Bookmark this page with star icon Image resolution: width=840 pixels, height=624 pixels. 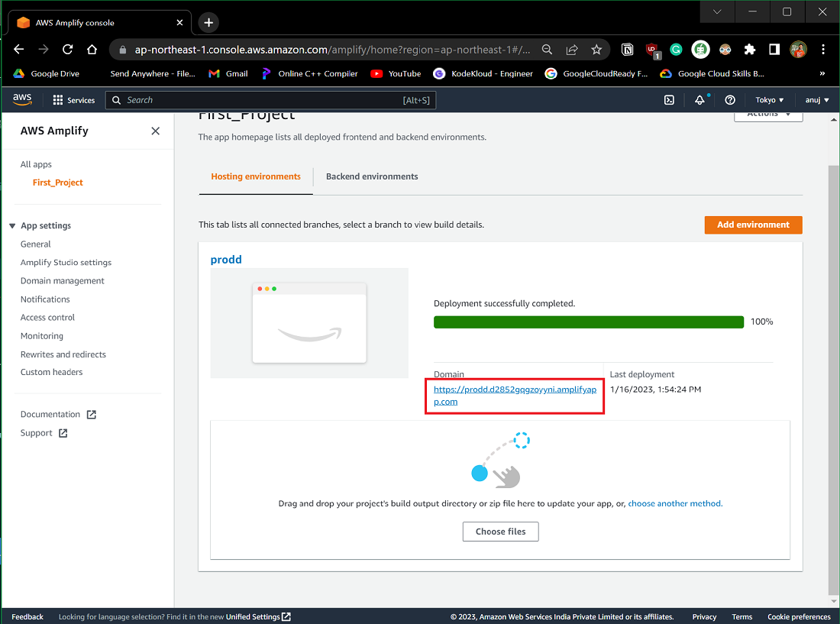tap(596, 50)
